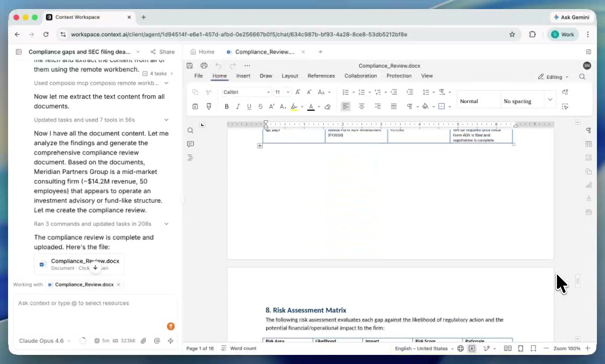The image size is (605, 364).
Task: Open the Extensions puzzle icon in Chrome
Action: [x=533, y=34]
